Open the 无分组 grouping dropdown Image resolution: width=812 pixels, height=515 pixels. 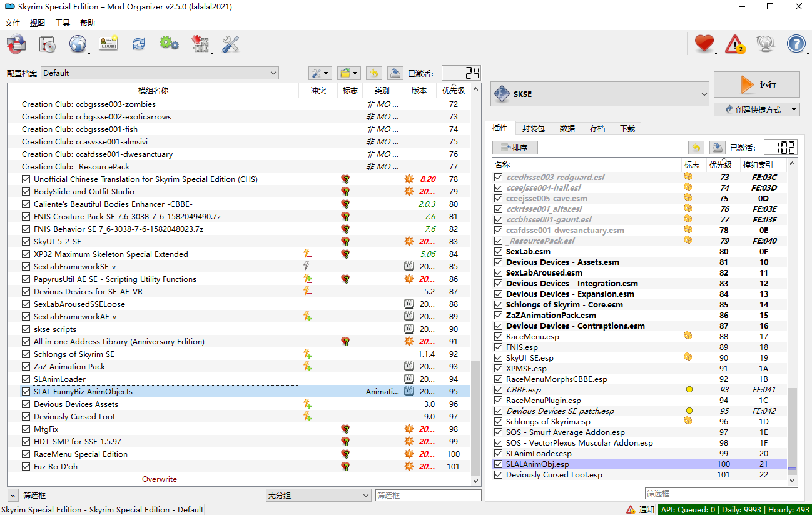pos(318,495)
